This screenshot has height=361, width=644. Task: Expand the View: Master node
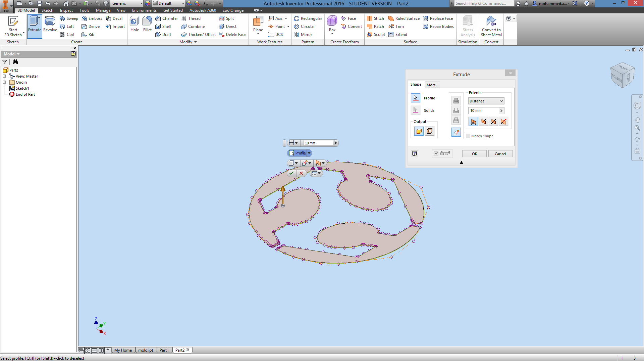[x=4, y=76]
